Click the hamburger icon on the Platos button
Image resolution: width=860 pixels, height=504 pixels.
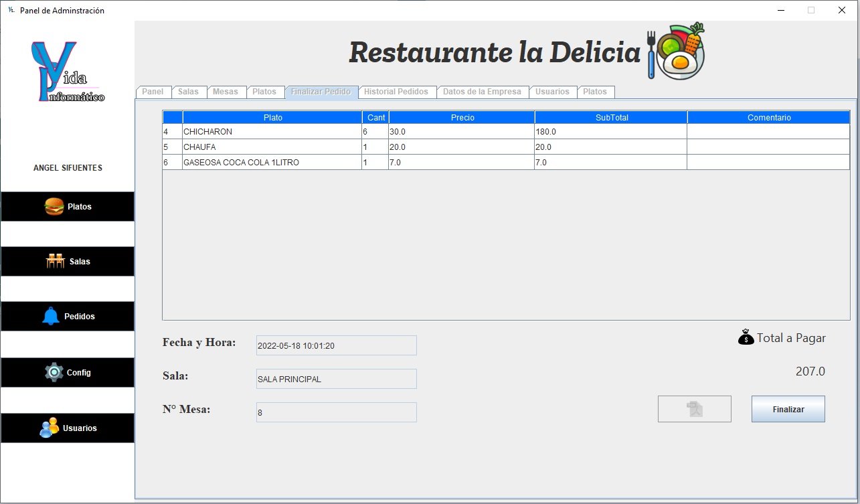54,207
